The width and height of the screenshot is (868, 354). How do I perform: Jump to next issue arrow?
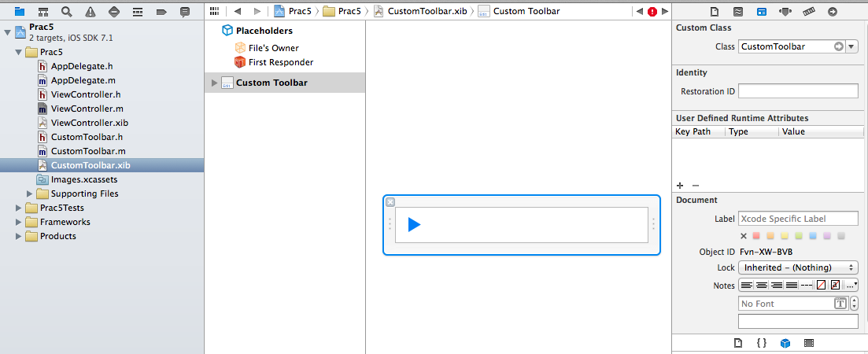tap(665, 11)
